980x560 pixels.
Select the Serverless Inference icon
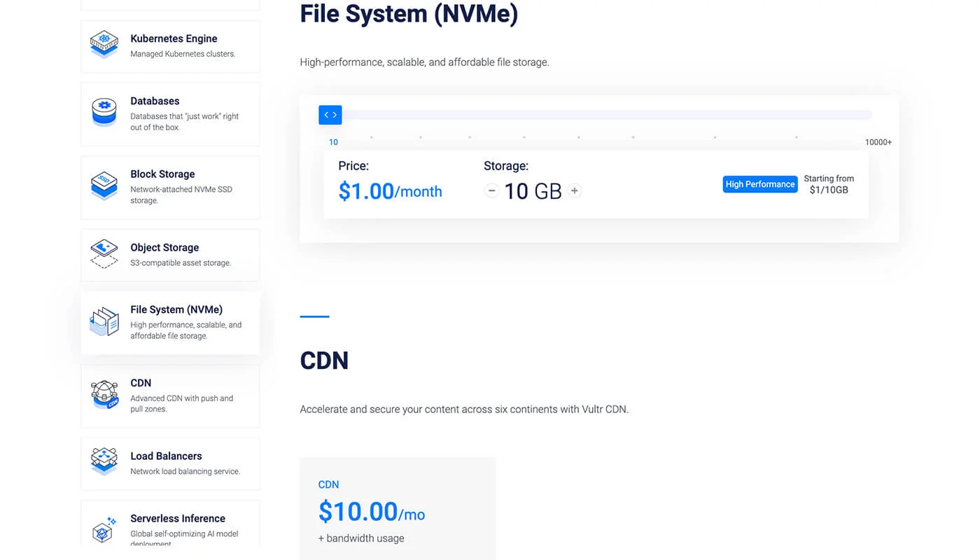click(x=104, y=530)
